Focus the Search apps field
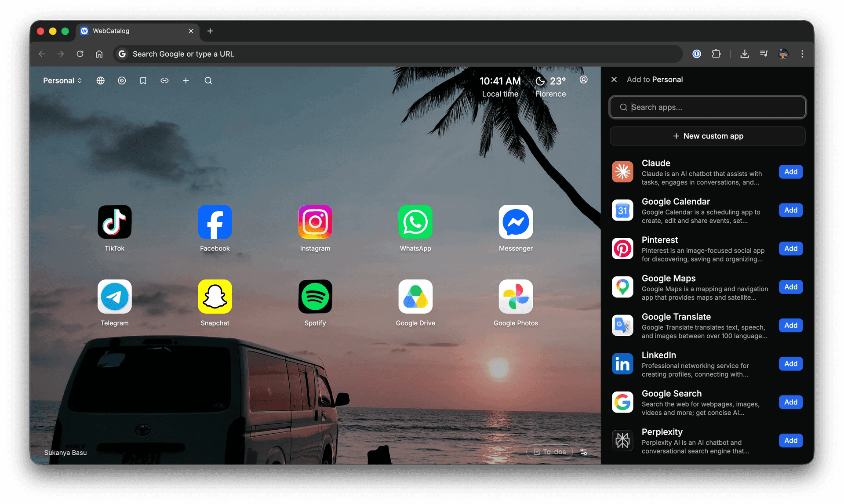Viewport: 844px width, 504px height. [707, 107]
